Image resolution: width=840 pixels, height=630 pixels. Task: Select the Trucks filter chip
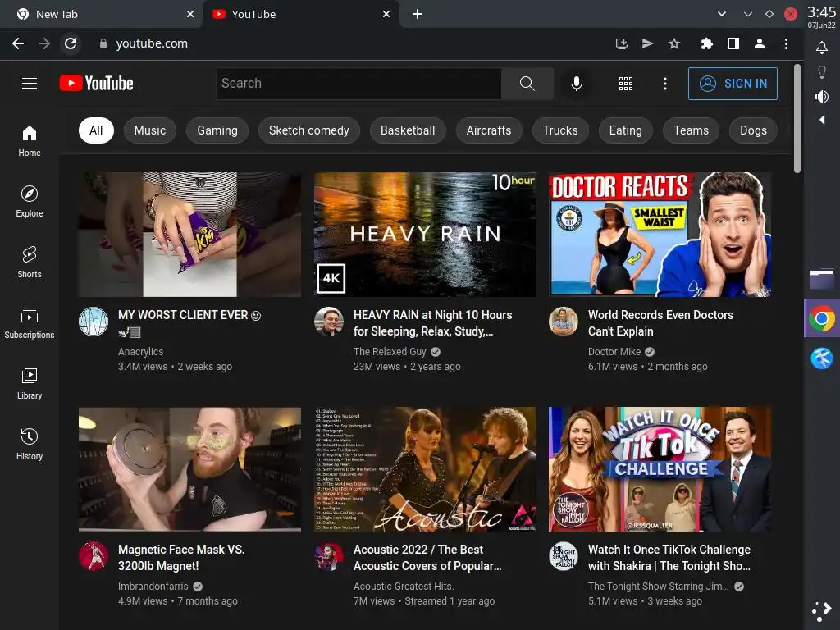pos(560,130)
